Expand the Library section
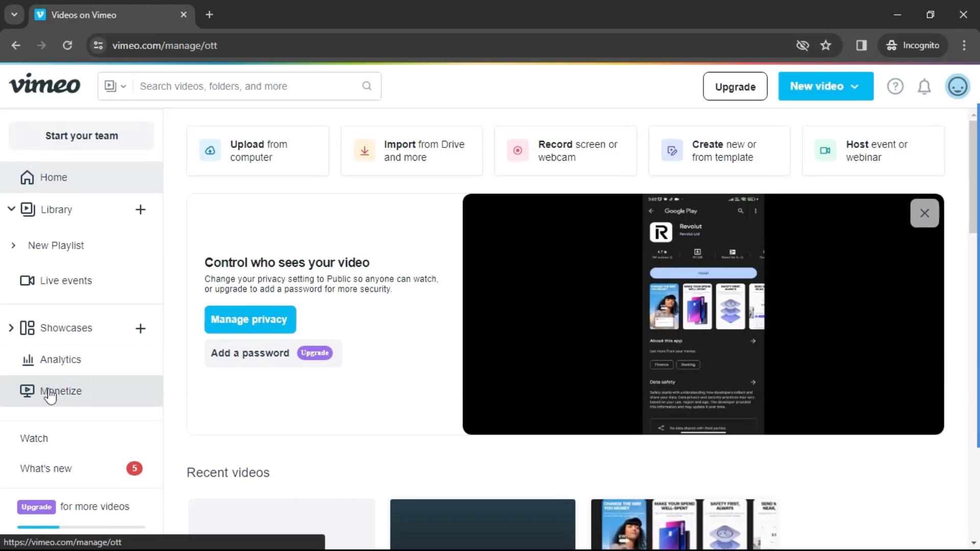Screen dimensions: 980x551 [x=11, y=209]
